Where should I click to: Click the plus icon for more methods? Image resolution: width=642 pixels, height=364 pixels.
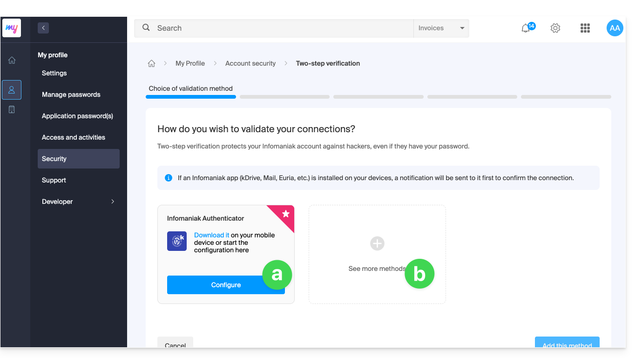[377, 243]
